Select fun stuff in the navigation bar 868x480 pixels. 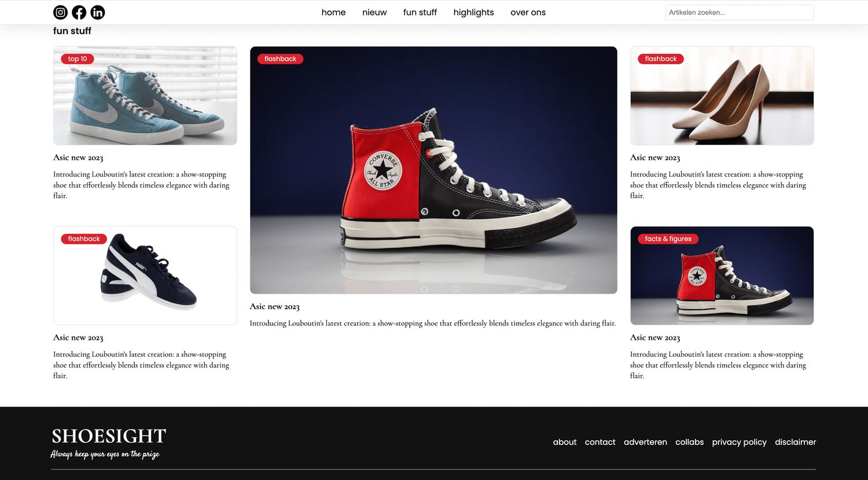[x=420, y=12]
